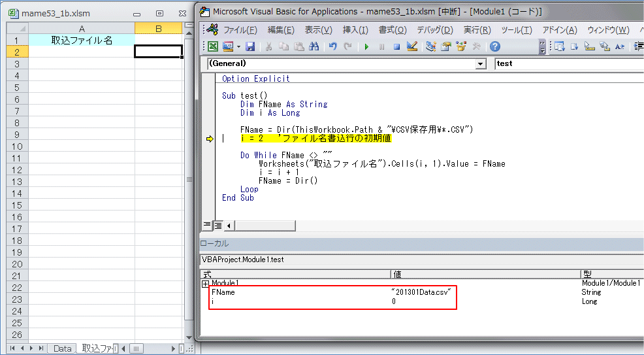Click the Run Sub (play) toolbar icon

pyautogui.click(x=366, y=46)
